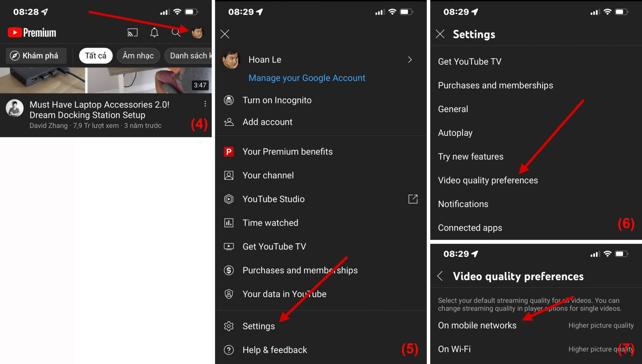
Task: Tap the Time watched chart icon
Action: tap(229, 223)
